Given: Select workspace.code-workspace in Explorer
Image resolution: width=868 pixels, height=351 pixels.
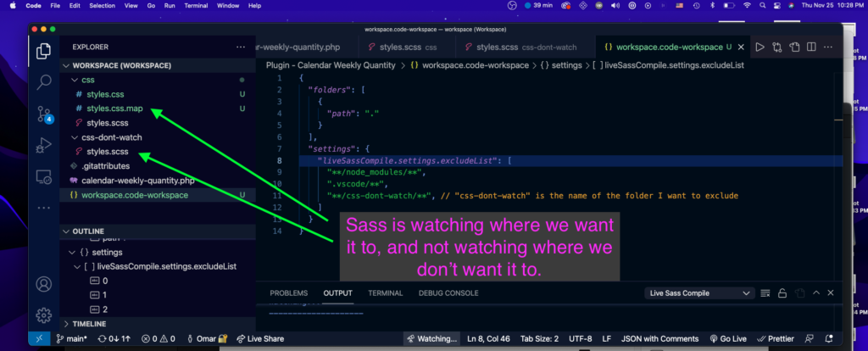Looking at the screenshot, I should coord(135,195).
